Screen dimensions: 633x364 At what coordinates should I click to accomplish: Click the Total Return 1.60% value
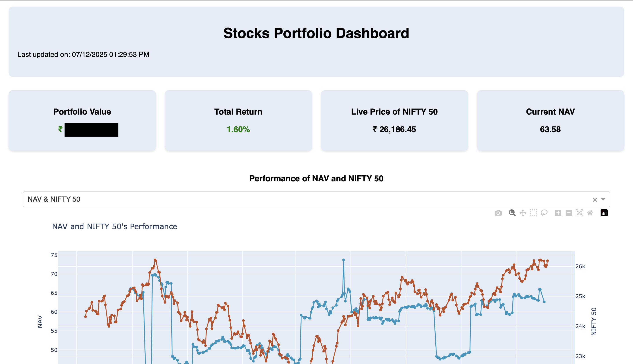coord(238,130)
